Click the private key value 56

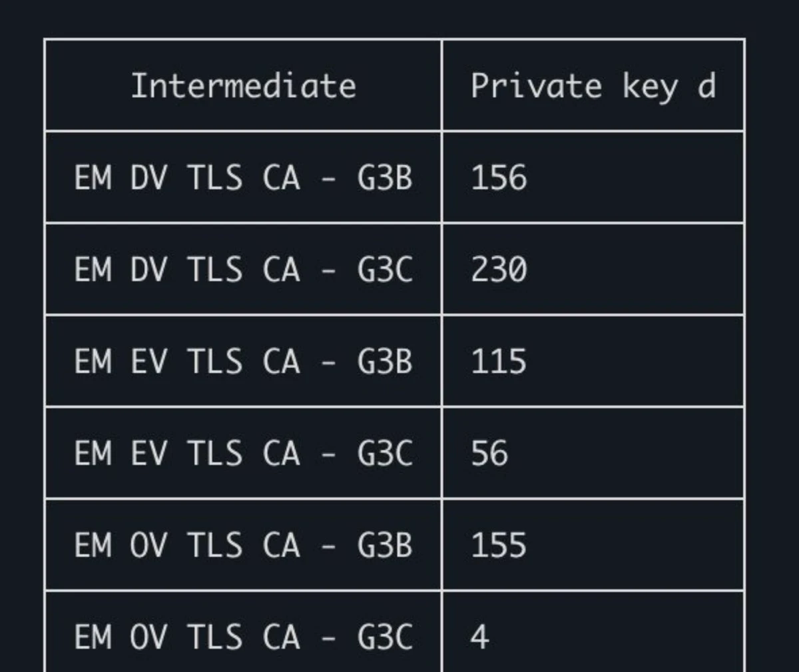click(489, 454)
